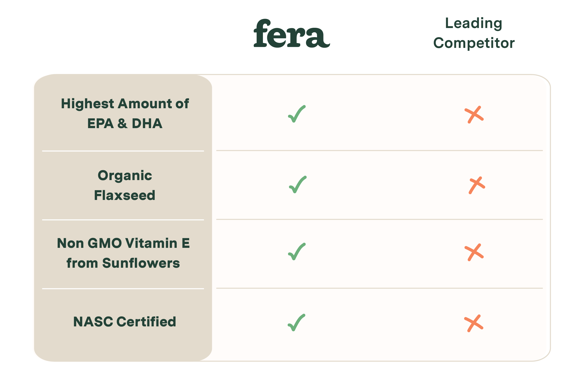579x392 pixels.
Task: Click the word "Organic" in the feature list
Action: click(125, 176)
